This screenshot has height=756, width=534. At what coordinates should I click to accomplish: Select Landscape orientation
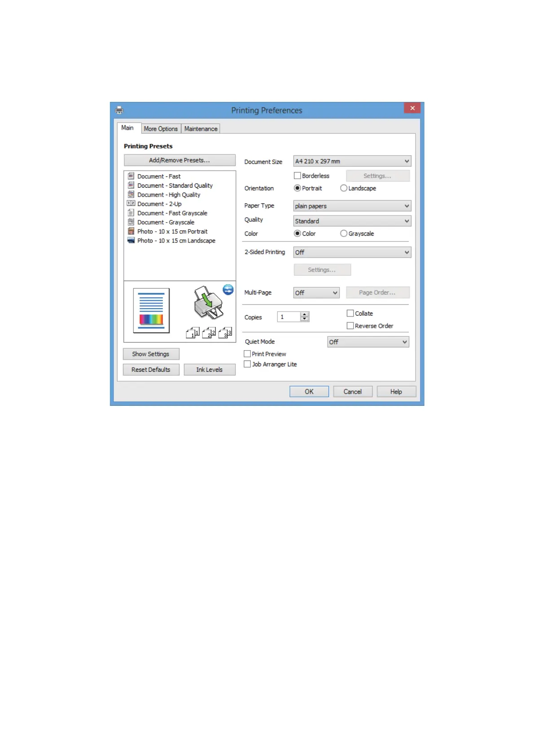point(344,188)
